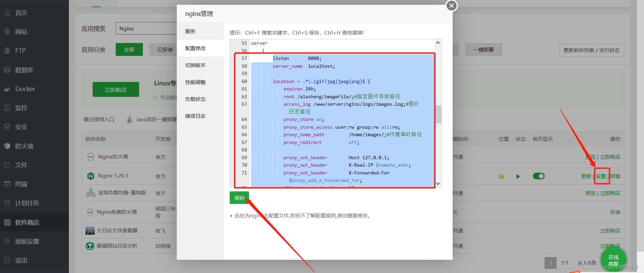Click the 大日志文件查看器 thumbnail icon

[x=90, y=231]
